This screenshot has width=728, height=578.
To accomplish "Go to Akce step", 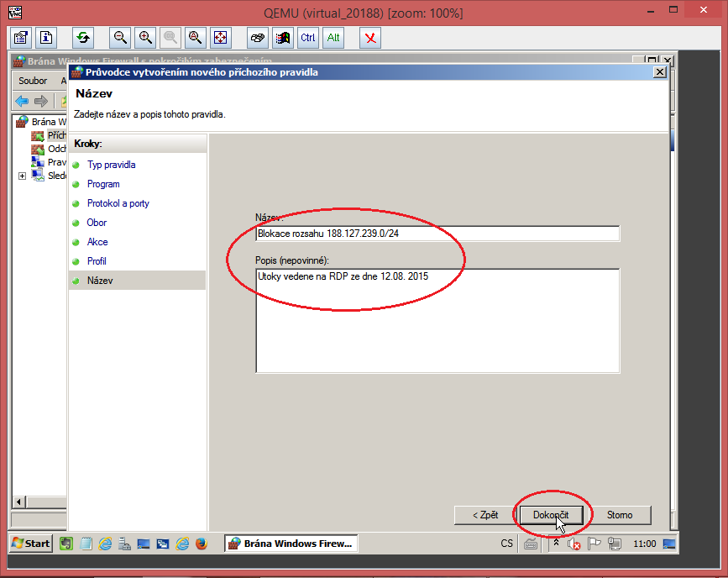I will pyautogui.click(x=97, y=242).
